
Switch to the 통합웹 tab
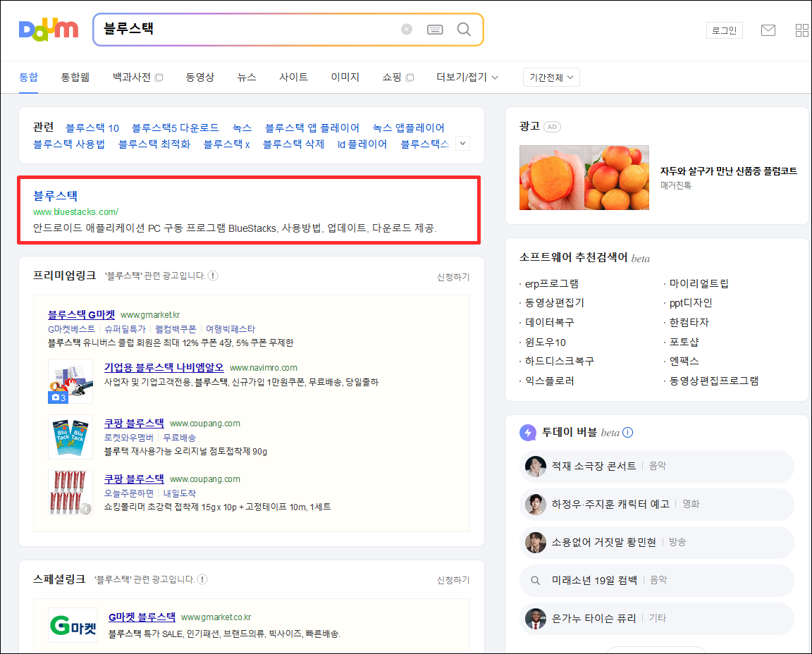pos(75,77)
